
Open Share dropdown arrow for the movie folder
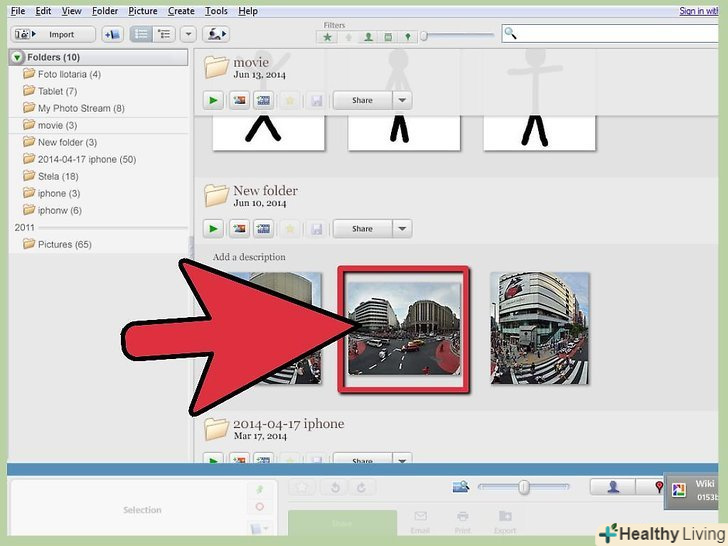(x=403, y=100)
